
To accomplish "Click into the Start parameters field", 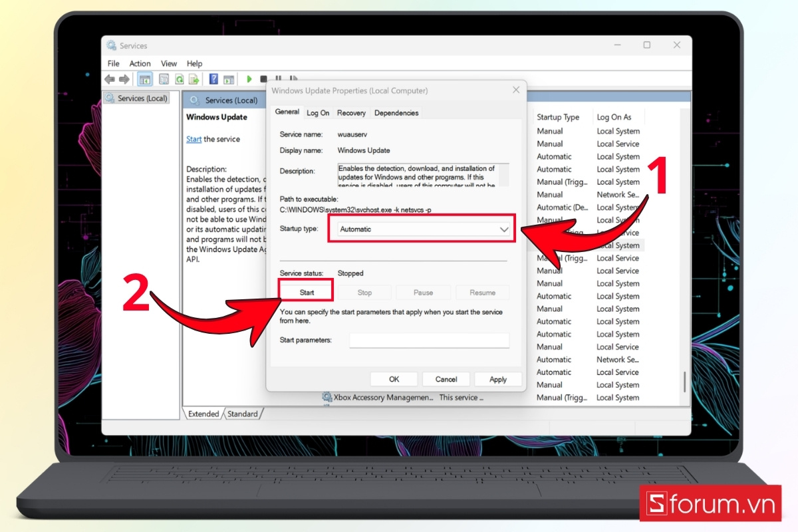I will tap(429, 340).
